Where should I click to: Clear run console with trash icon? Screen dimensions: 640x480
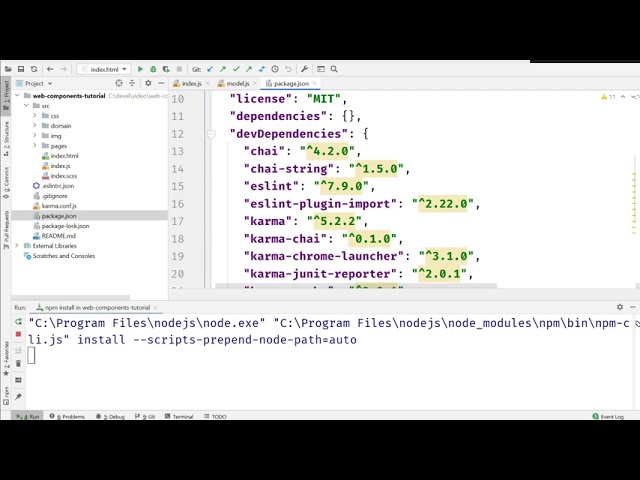click(x=18, y=363)
